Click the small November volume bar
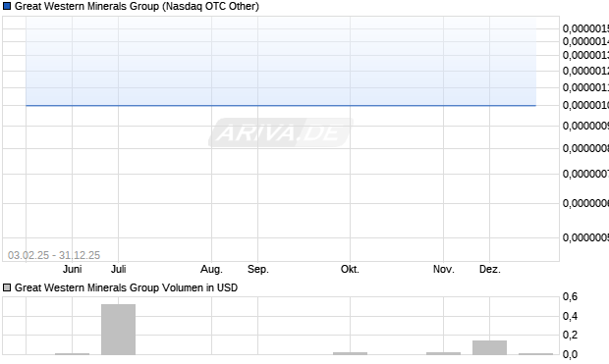This screenshot has height=364, width=609. pos(444,353)
